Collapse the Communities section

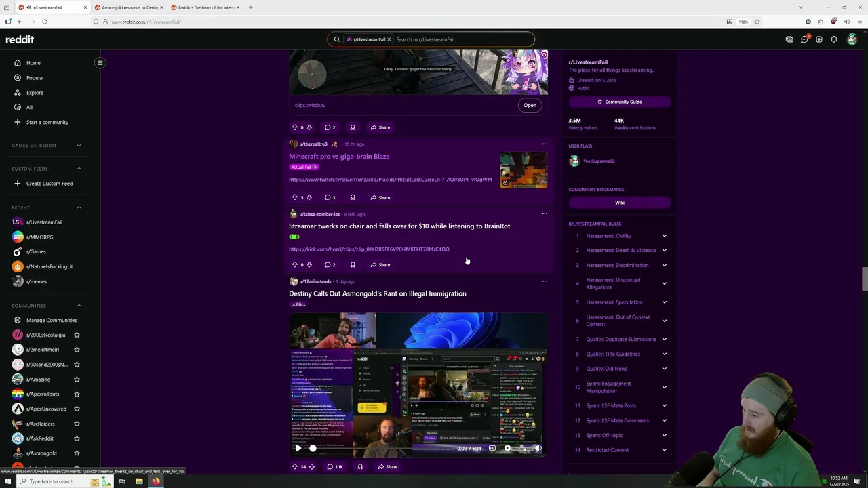point(79,306)
